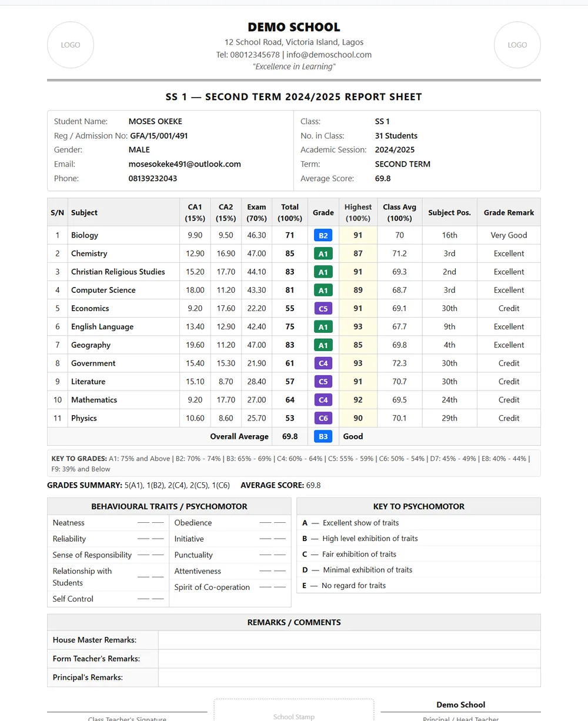The height and width of the screenshot is (721, 588).
Task: Click the C4 grade badge for Government
Action: pyautogui.click(x=323, y=363)
